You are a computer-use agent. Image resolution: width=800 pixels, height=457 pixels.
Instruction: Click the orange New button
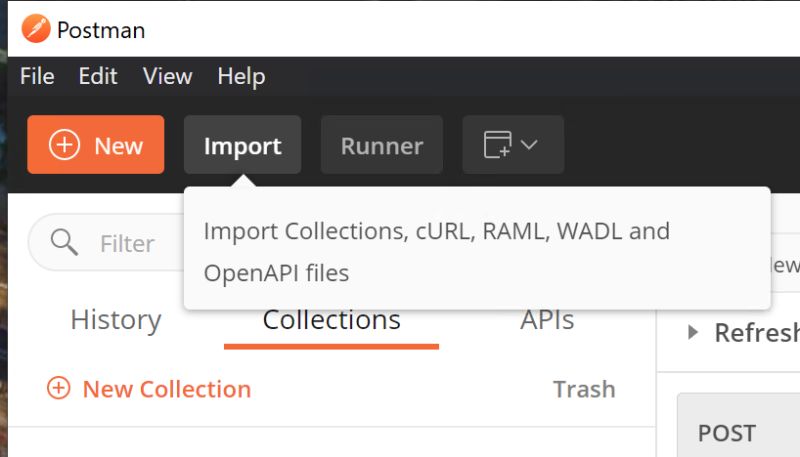[x=96, y=145]
